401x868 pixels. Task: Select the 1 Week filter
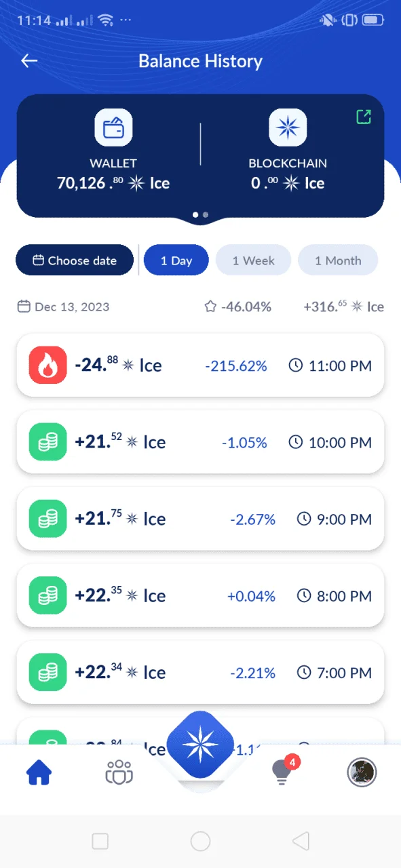coord(253,260)
